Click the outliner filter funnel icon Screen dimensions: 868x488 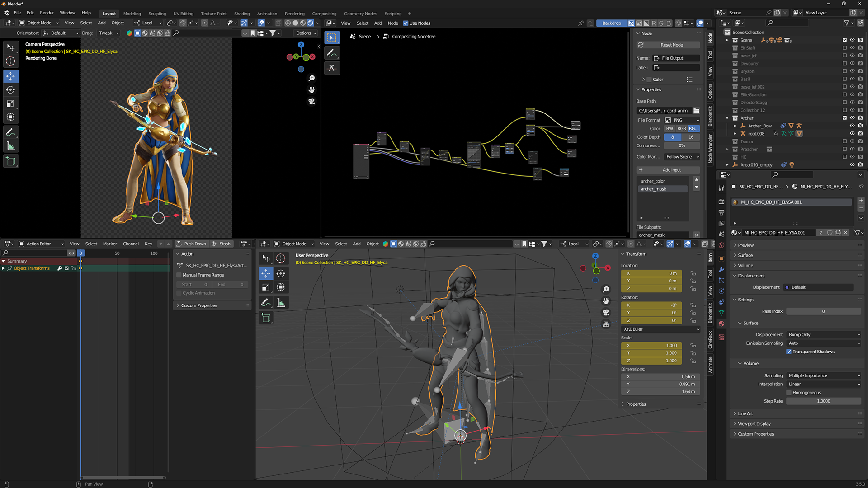(847, 23)
